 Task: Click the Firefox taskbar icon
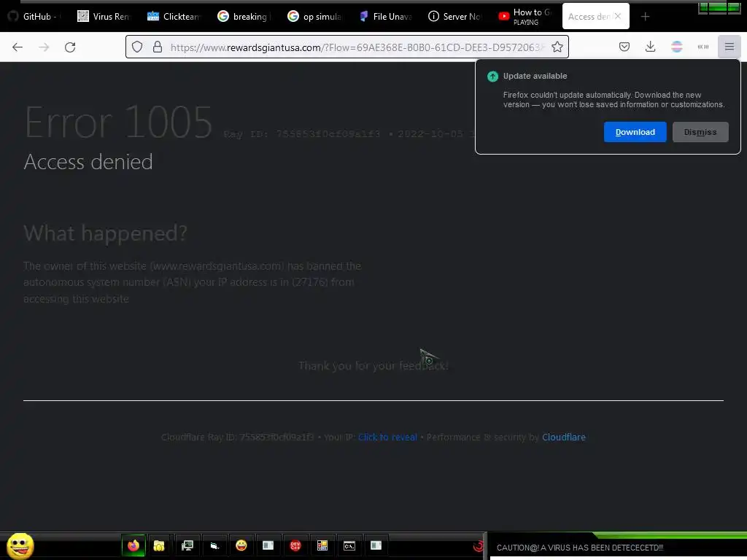tap(133, 545)
